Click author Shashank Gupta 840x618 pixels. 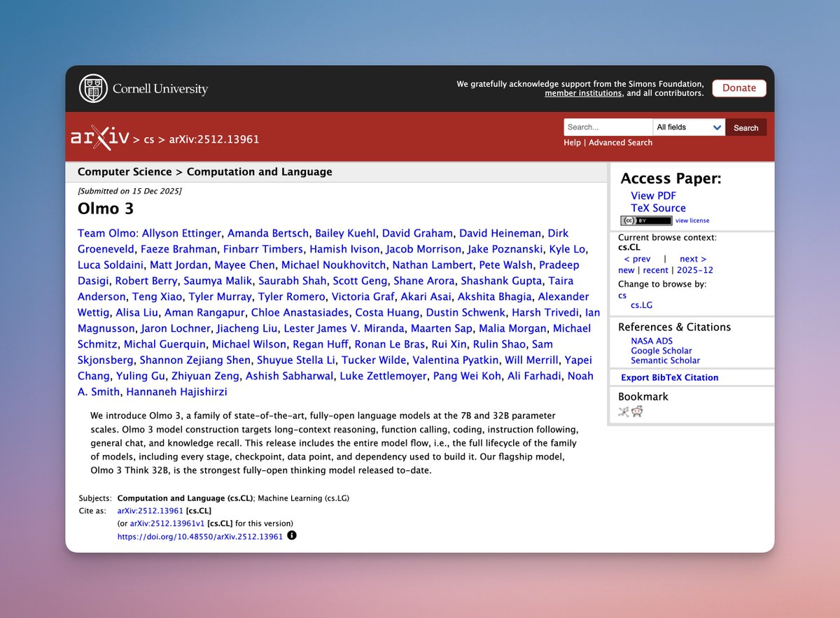502,281
